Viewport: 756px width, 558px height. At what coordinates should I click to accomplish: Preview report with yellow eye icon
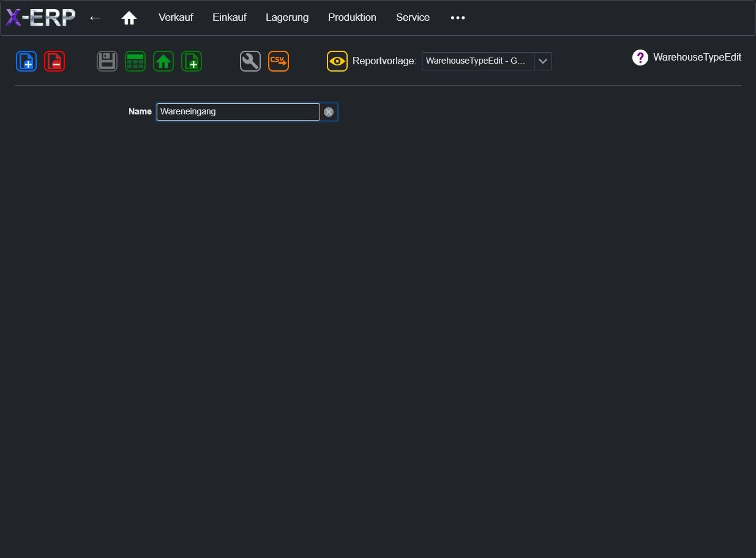pos(337,61)
